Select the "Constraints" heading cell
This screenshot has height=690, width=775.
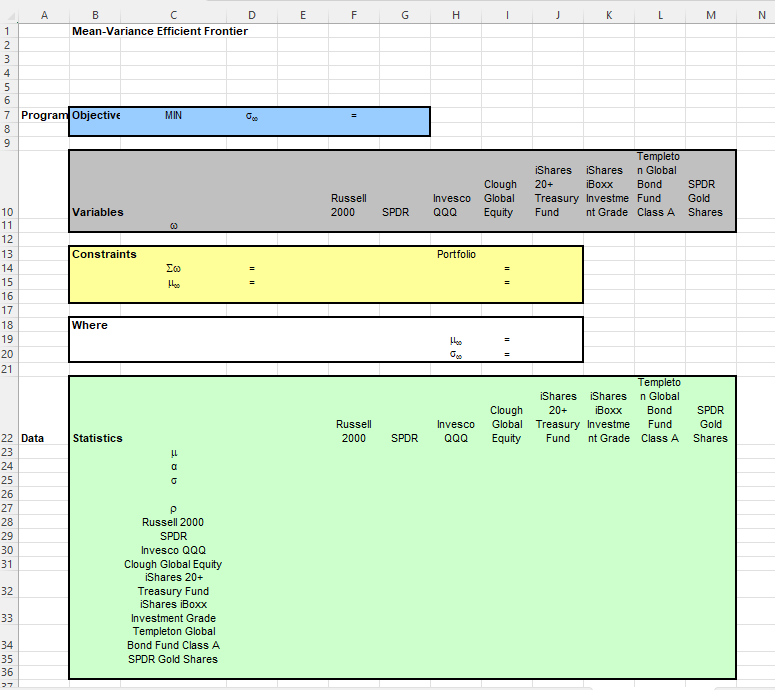[x=104, y=254]
